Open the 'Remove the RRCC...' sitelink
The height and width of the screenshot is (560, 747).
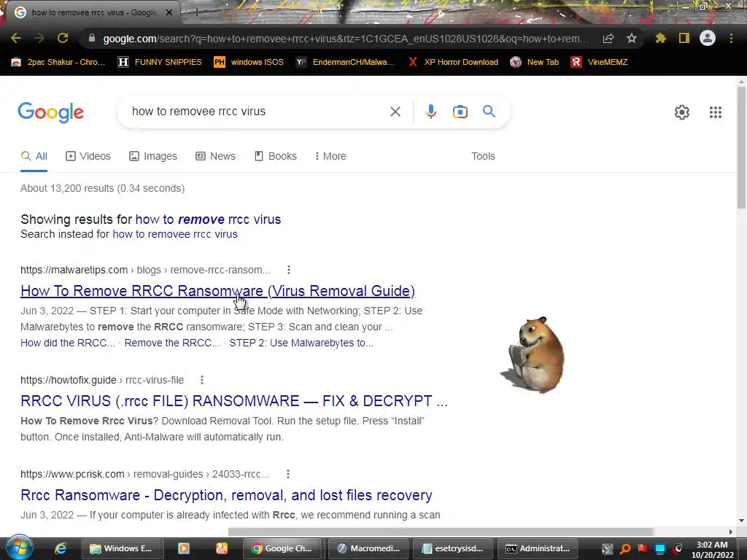[172, 343]
